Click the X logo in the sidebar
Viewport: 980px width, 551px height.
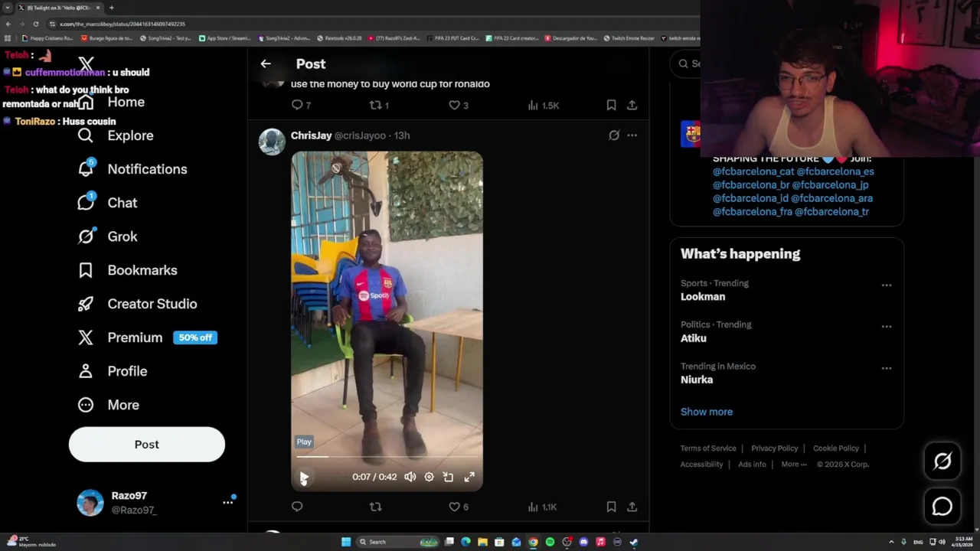(86, 64)
